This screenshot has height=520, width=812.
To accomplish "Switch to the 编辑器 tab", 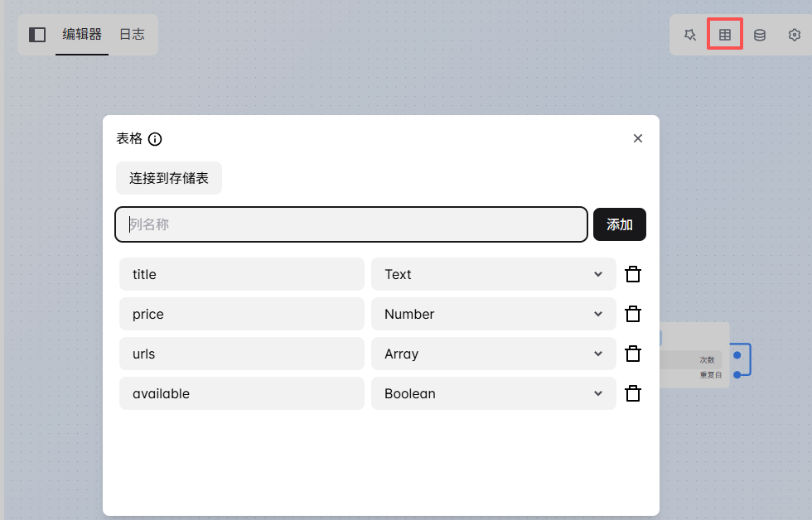I will 82,34.
